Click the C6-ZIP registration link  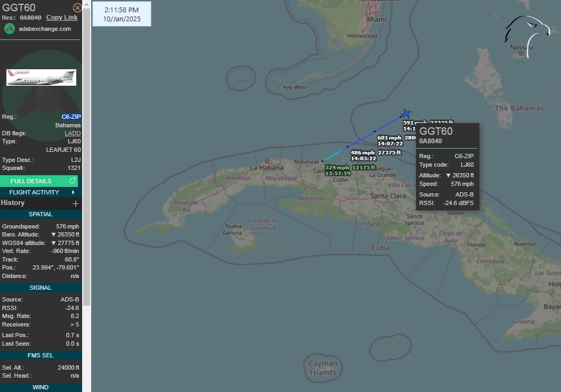tap(71, 117)
